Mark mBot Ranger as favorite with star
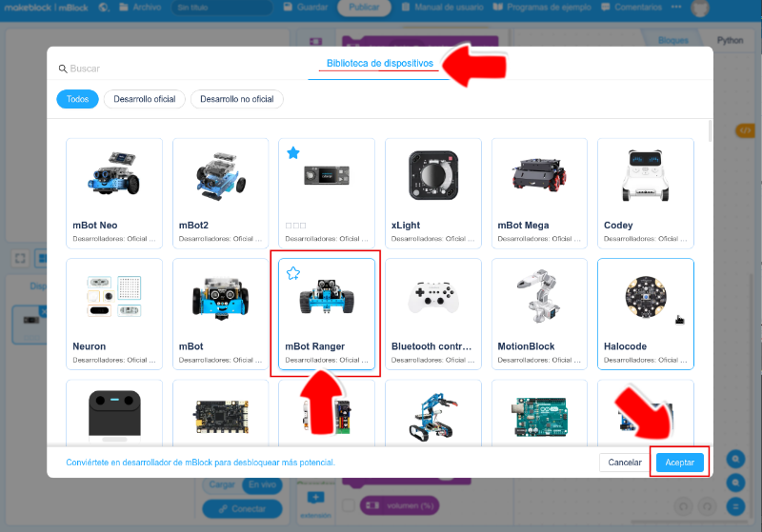The height and width of the screenshot is (532, 762). click(293, 273)
